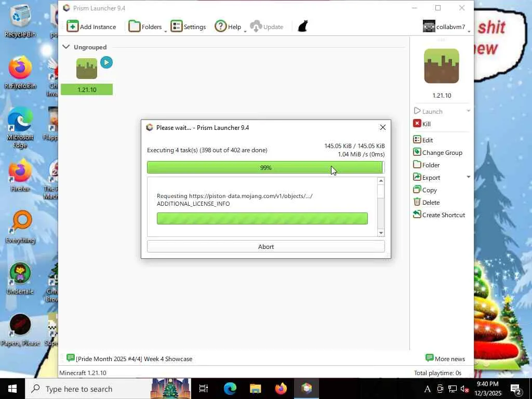Open Microsoft Edge from the taskbar
The image size is (532, 399).
click(x=230, y=389)
